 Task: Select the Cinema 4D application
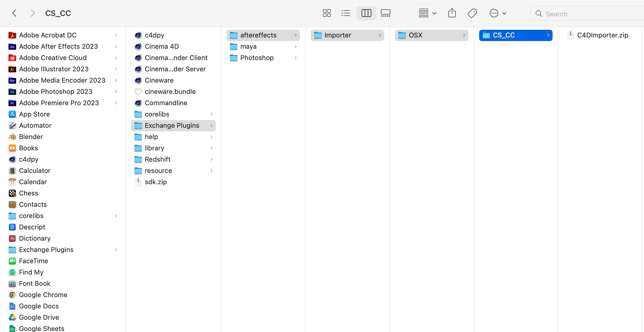(x=162, y=46)
